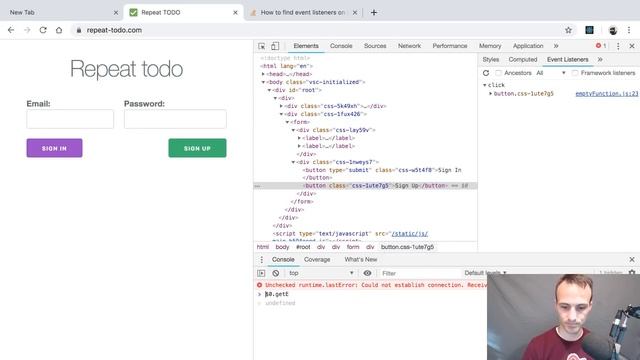Click the DevTools error count badge
The height and width of the screenshot is (360, 640).
(x=601, y=46)
